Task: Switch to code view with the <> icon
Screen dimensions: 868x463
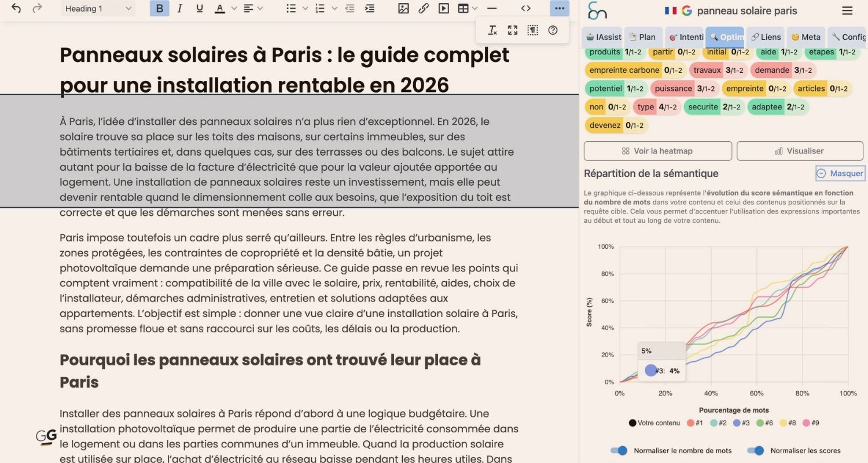Action: 526,8
